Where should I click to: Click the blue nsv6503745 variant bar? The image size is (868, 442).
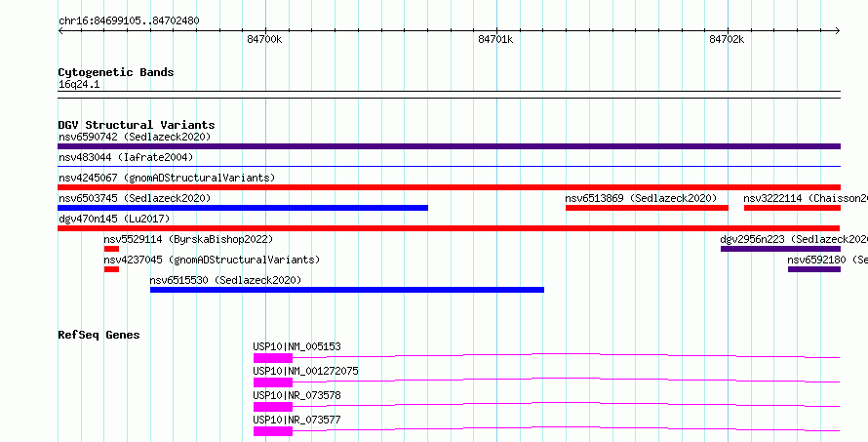[x=243, y=208]
